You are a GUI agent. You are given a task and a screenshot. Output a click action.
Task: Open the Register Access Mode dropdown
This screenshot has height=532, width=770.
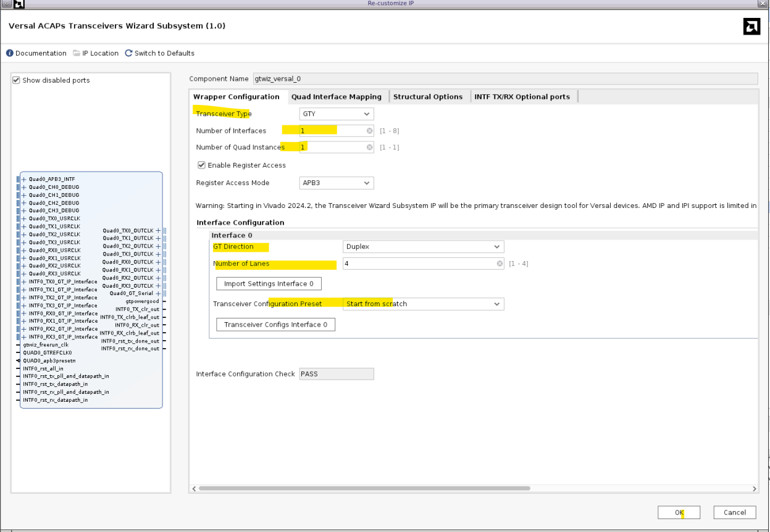(x=337, y=183)
